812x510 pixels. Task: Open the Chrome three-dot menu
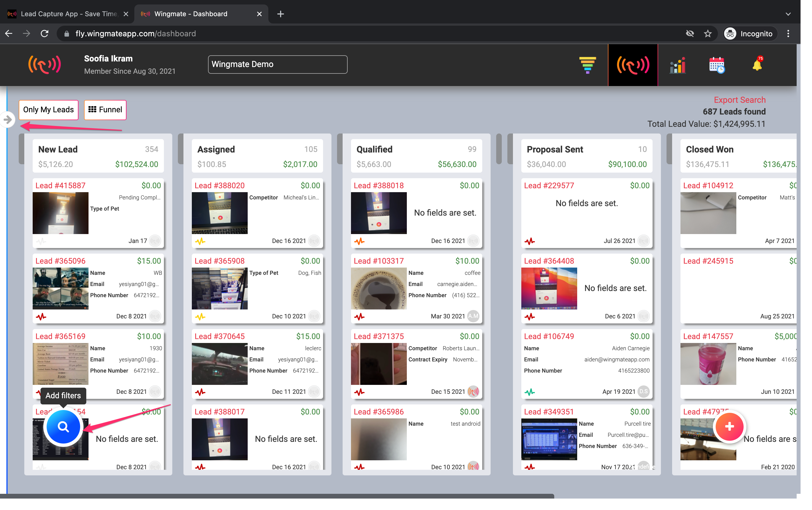(x=788, y=34)
